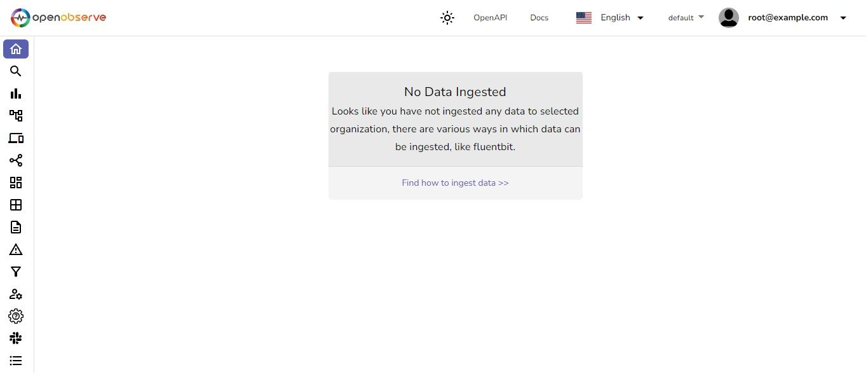Open the OpenAPI link in header
Viewport: 868px width, 374px height.
pyautogui.click(x=490, y=18)
